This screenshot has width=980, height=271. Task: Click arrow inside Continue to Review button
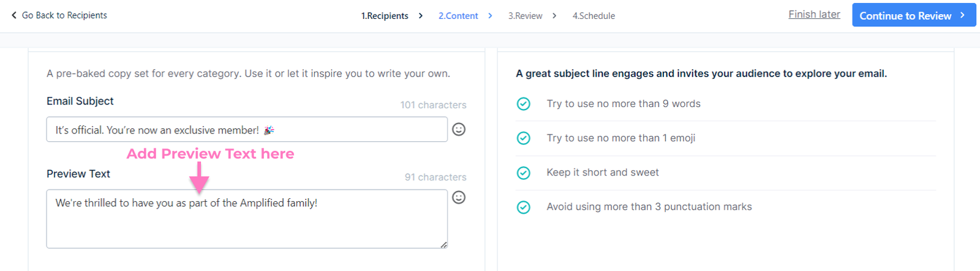962,15
